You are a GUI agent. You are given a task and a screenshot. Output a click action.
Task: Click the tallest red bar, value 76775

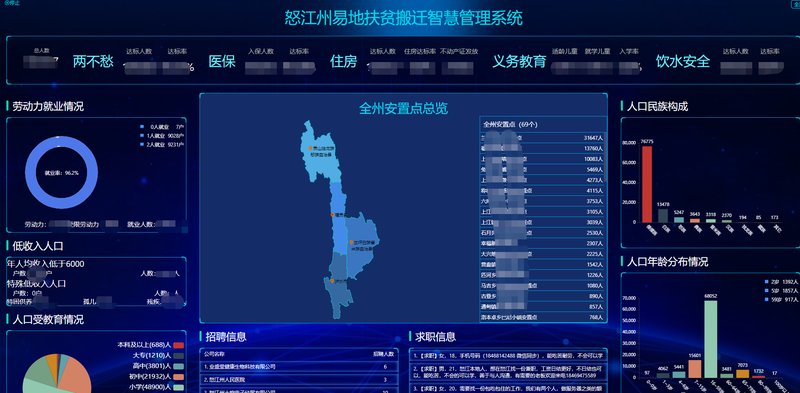647,184
